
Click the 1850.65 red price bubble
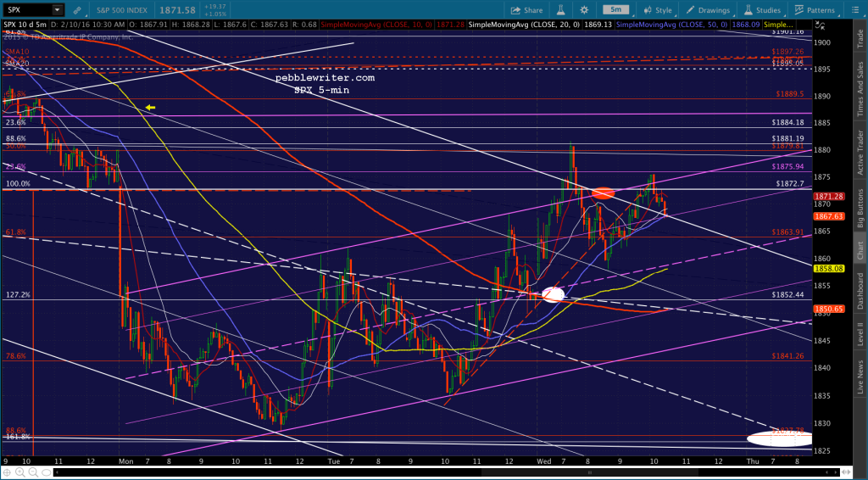click(x=828, y=309)
